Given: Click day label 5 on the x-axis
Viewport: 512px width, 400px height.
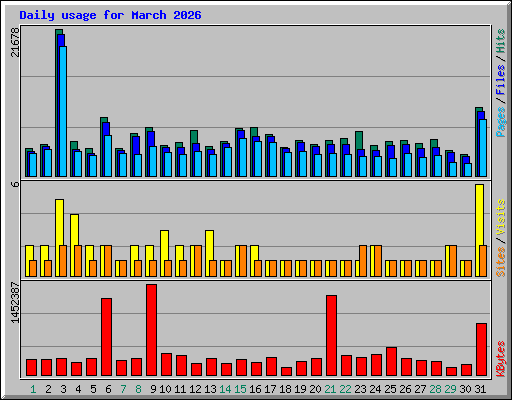Looking at the screenshot, I should click(93, 389).
